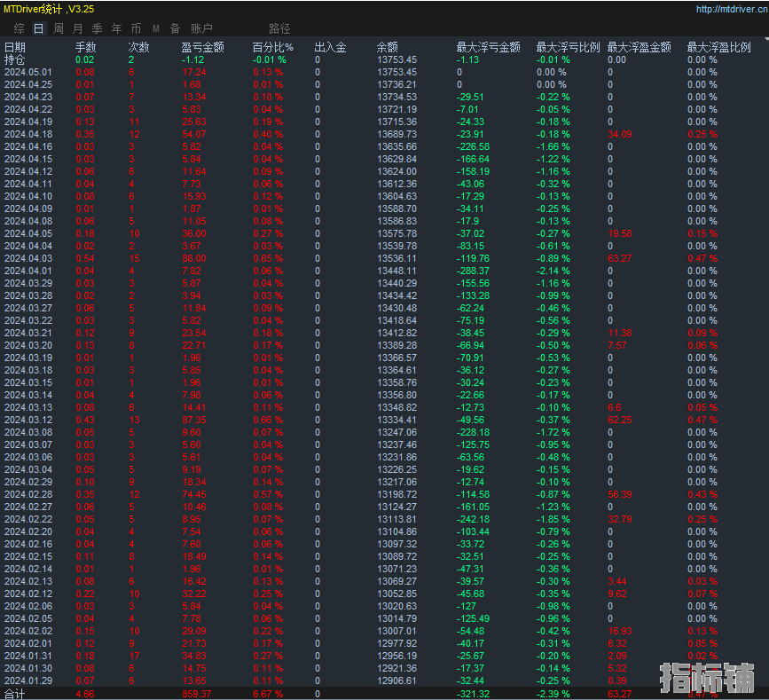Open the 路径 path tab
Image resolution: width=769 pixels, height=700 pixels.
pos(279,28)
